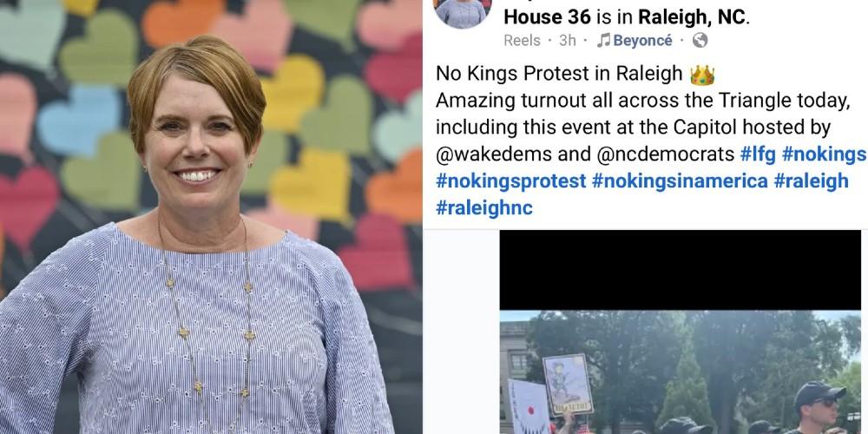
Task: Play the protest reel video
Action: pos(681,332)
